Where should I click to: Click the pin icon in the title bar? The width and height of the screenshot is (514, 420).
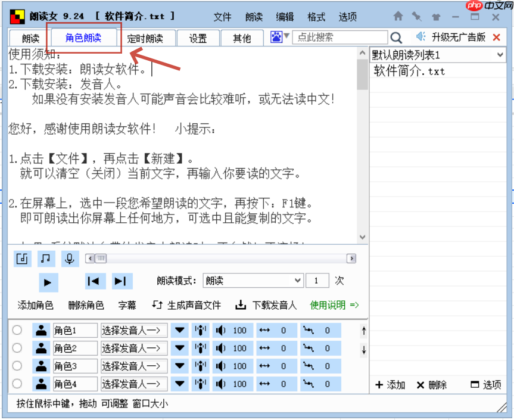tap(417, 16)
